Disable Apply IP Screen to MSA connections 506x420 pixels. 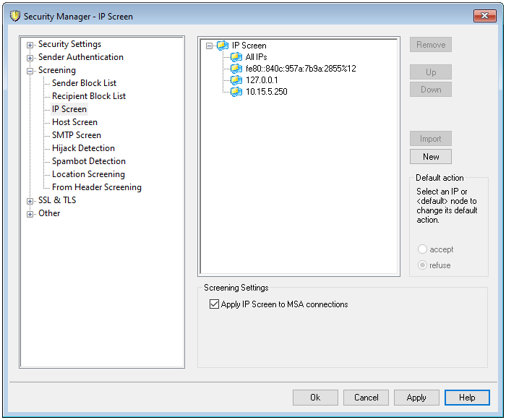point(213,304)
